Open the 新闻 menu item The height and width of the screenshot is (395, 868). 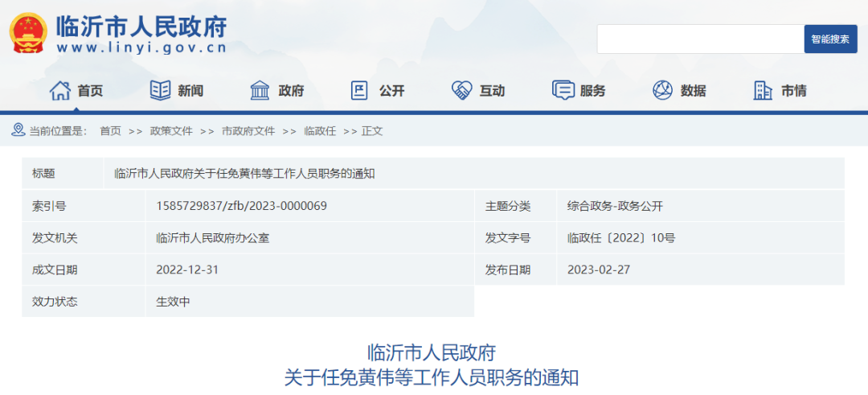(190, 91)
